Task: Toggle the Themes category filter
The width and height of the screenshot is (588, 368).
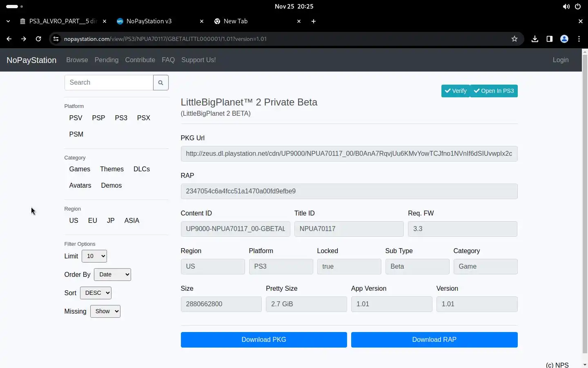Action: 112,169
